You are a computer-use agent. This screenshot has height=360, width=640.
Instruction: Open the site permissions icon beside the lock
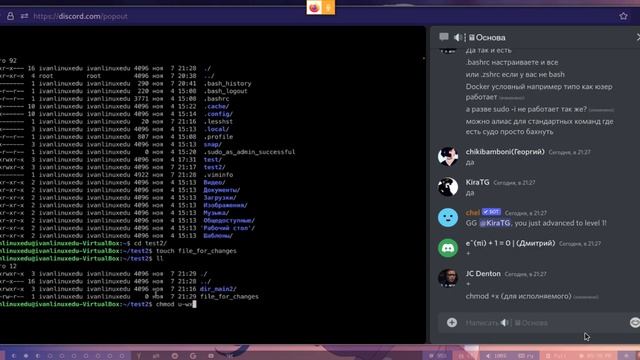coord(24,16)
